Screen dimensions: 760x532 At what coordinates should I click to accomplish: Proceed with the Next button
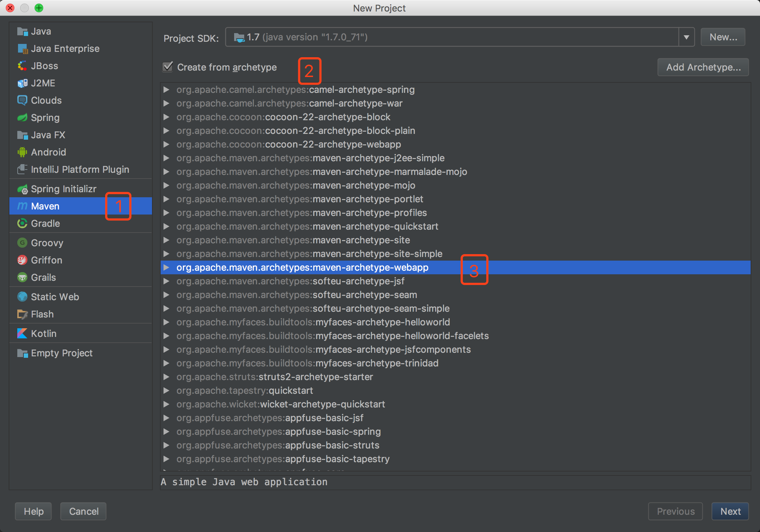coord(730,511)
